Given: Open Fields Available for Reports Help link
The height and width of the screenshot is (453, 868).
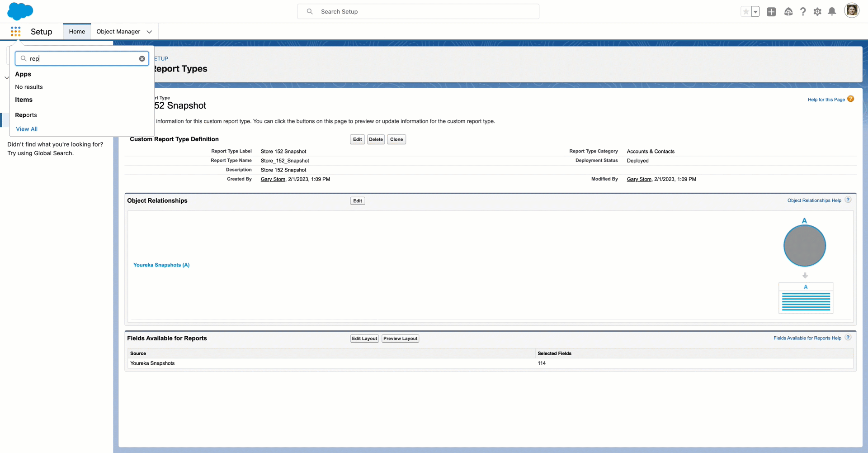Looking at the screenshot, I should point(807,338).
